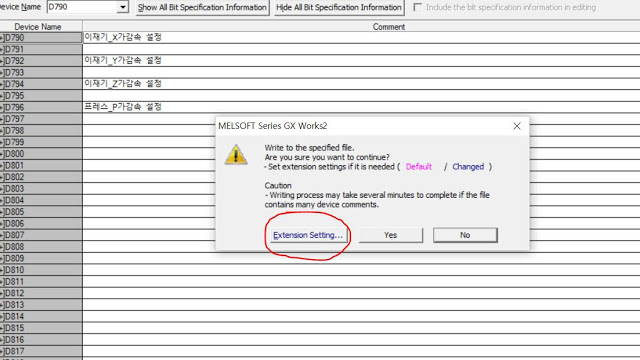Click the 'Changed' text in dialog

tap(468, 167)
